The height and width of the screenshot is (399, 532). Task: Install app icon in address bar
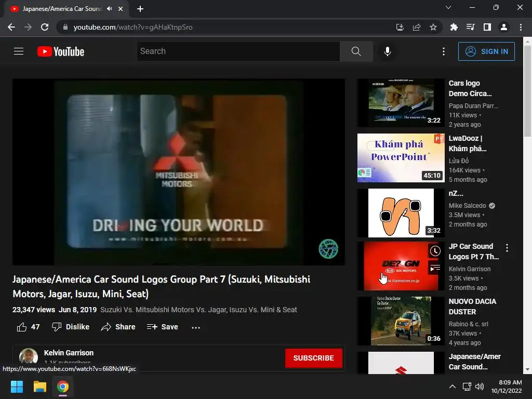400,27
